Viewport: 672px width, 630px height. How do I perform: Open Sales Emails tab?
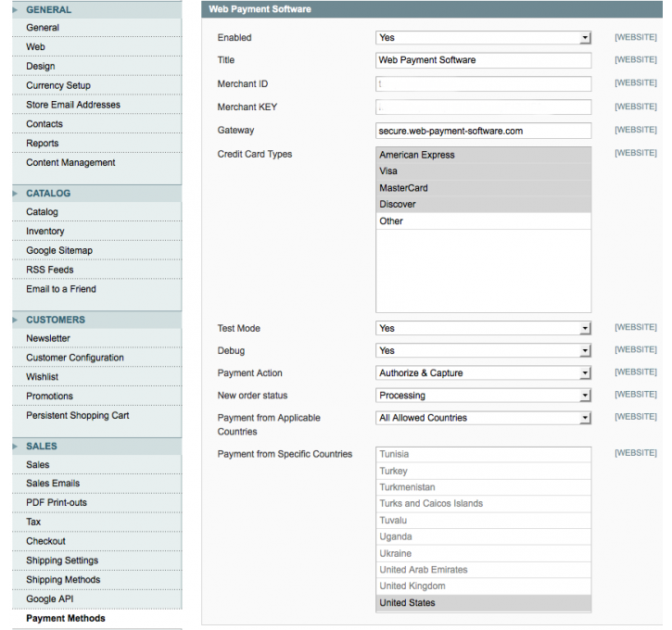pos(96,483)
